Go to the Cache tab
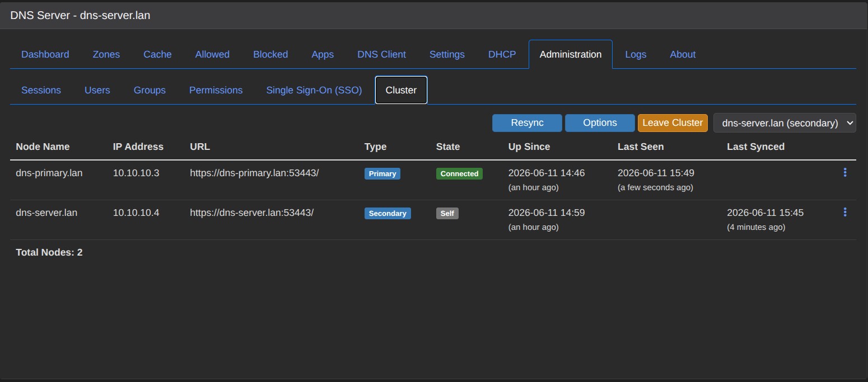The width and height of the screenshot is (868, 382). click(x=157, y=54)
